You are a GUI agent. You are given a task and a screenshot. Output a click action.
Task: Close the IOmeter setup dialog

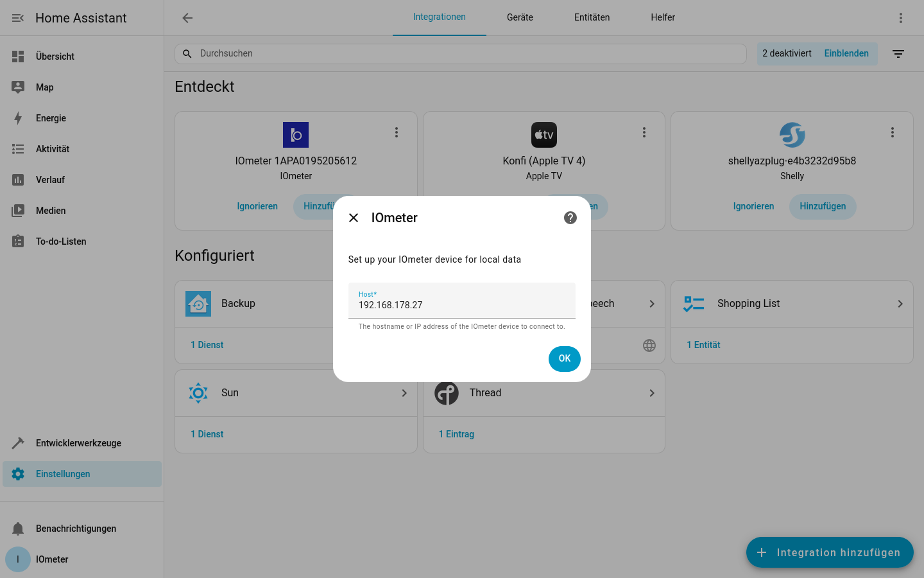[354, 218]
